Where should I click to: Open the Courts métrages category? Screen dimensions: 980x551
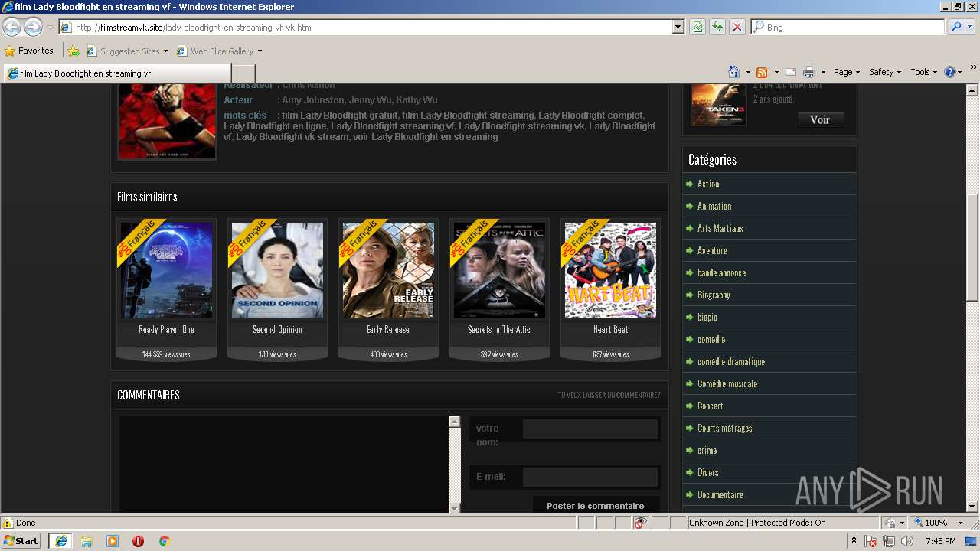724,429
